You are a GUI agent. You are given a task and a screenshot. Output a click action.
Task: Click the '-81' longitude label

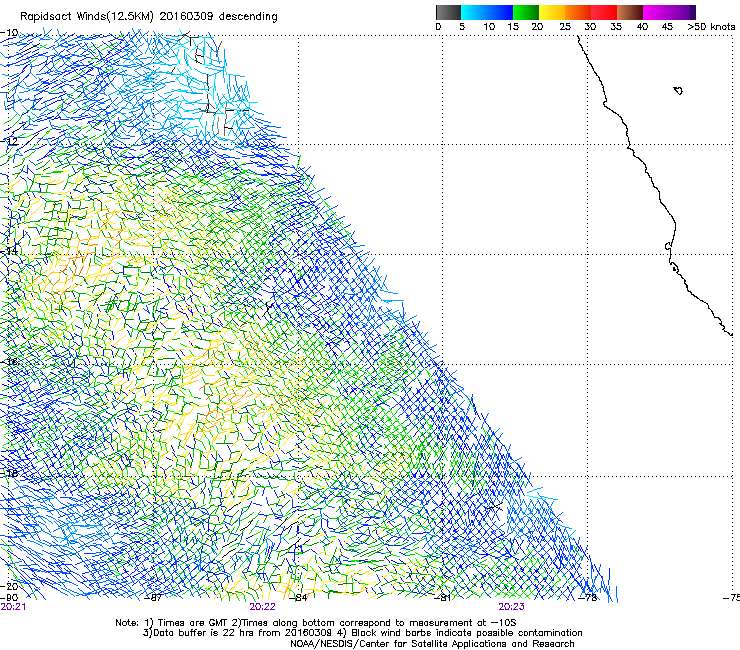442,598
